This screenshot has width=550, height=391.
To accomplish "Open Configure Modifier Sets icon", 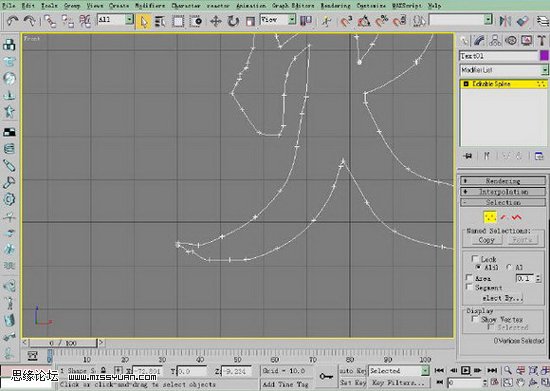I will coord(539,156).
